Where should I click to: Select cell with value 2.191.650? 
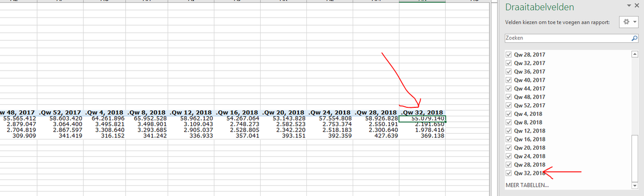point(423,124)
